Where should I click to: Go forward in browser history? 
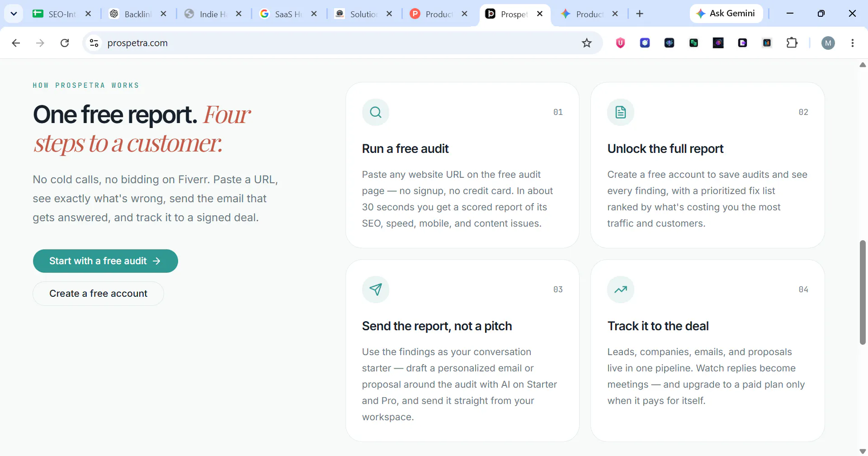point(40,43)
